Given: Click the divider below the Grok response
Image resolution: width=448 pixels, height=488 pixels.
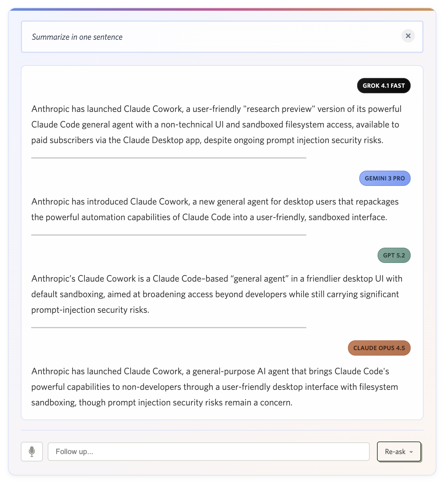Looking at the screenshot, I should point(169,158).
